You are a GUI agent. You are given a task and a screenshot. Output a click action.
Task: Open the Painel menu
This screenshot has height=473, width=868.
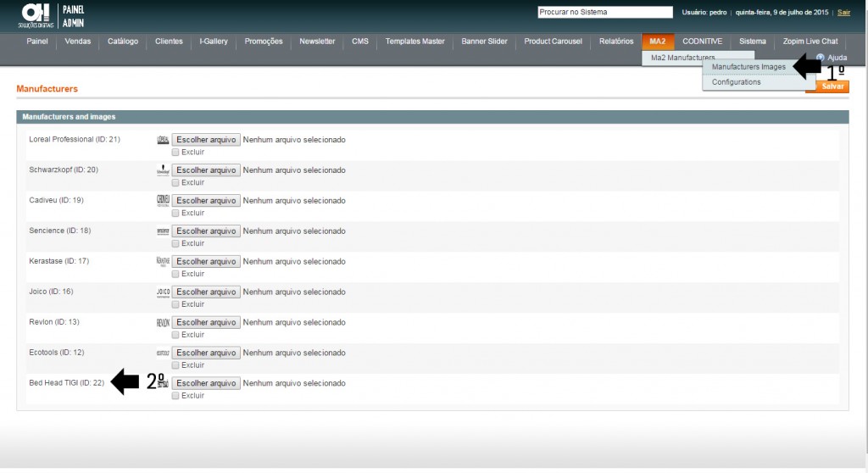pyautogui.click(x=37, y=42)
